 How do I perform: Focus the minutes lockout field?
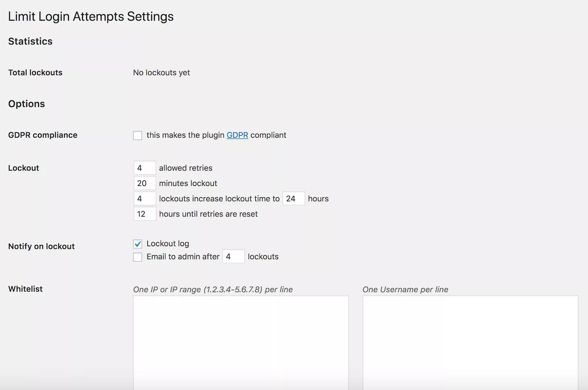click(145, 183)
